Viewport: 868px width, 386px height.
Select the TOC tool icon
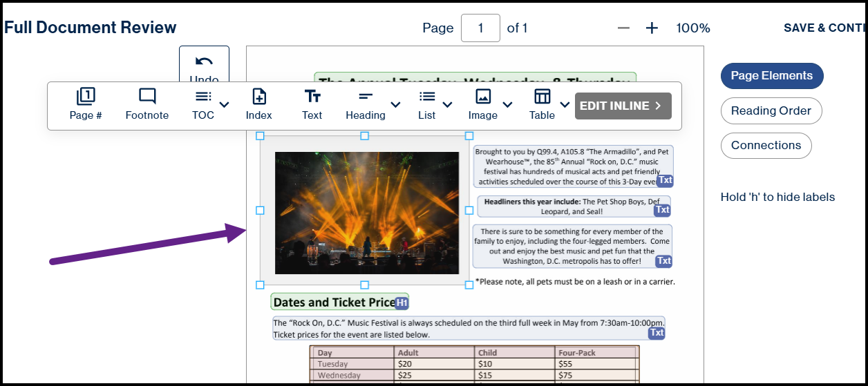click(203, 97)
